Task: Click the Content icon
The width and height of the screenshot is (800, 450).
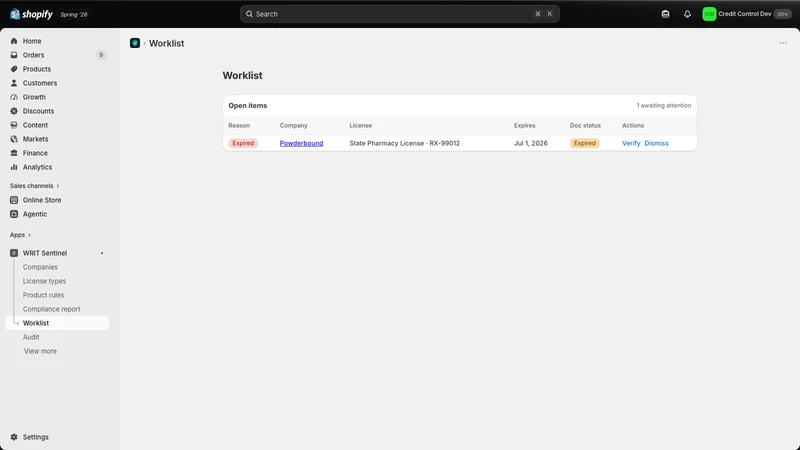Action: [x=14, y=125]
